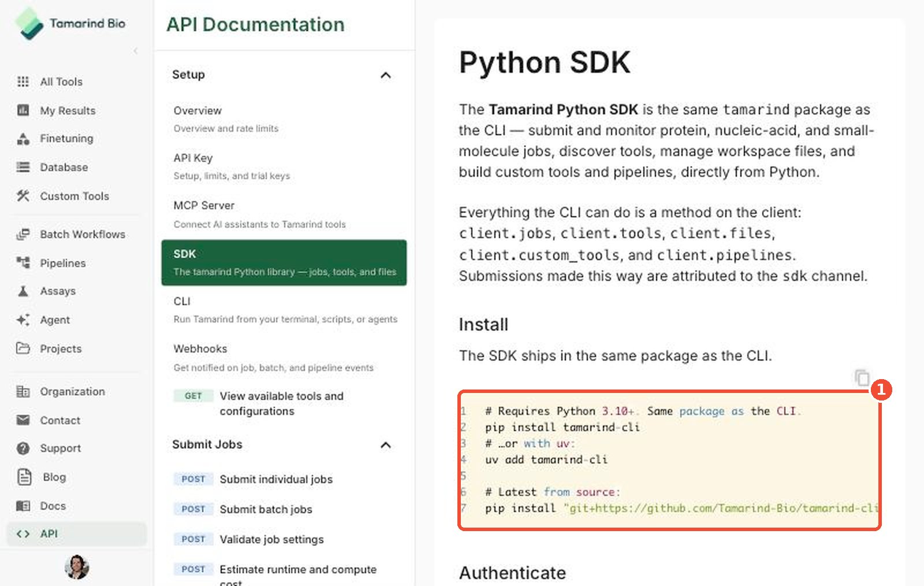Click the uv add tamarind-cli line
The height and width of the screenshot is (586, 924).
click(546, 459)
